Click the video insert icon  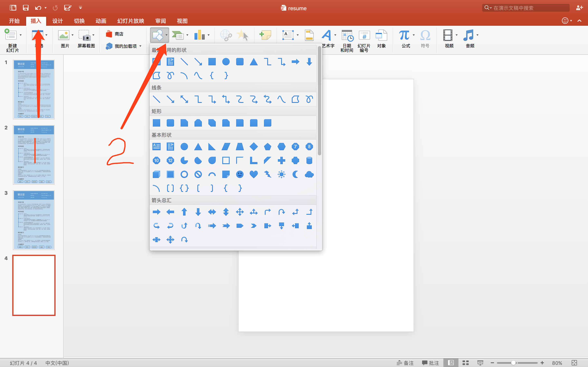448,36
